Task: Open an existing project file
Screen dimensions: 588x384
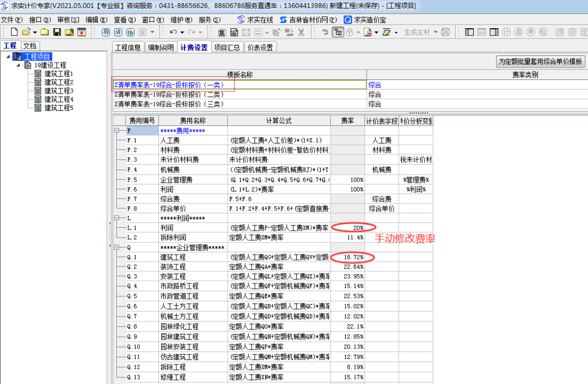Action: (x=26, y=32)
